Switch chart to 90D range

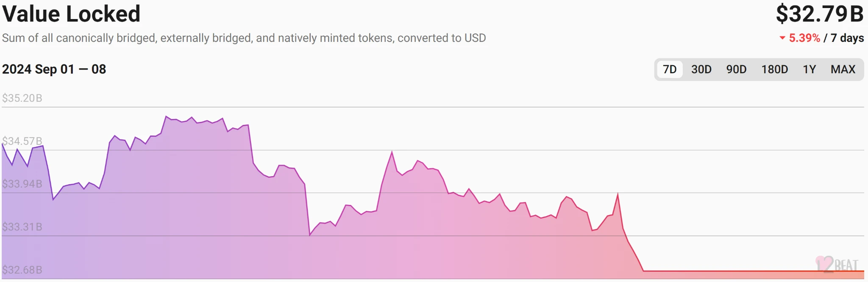pyautogui.click(x=736, y=69)
